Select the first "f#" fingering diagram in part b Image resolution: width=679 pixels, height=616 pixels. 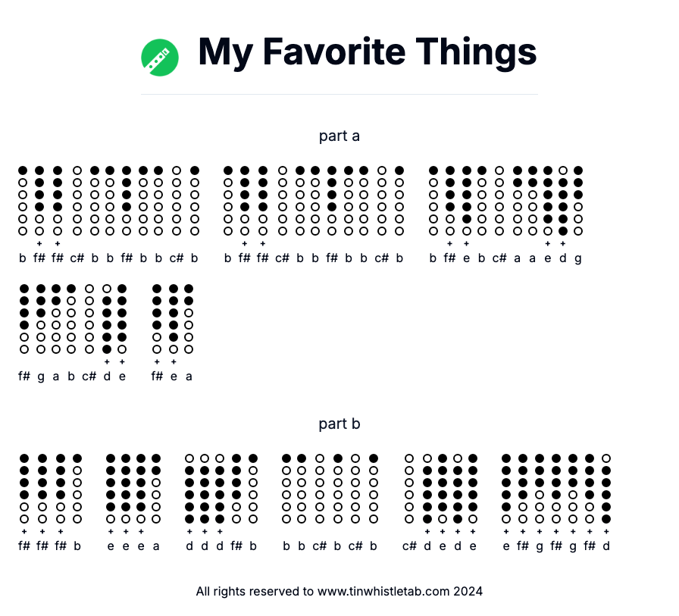(24, 489)
